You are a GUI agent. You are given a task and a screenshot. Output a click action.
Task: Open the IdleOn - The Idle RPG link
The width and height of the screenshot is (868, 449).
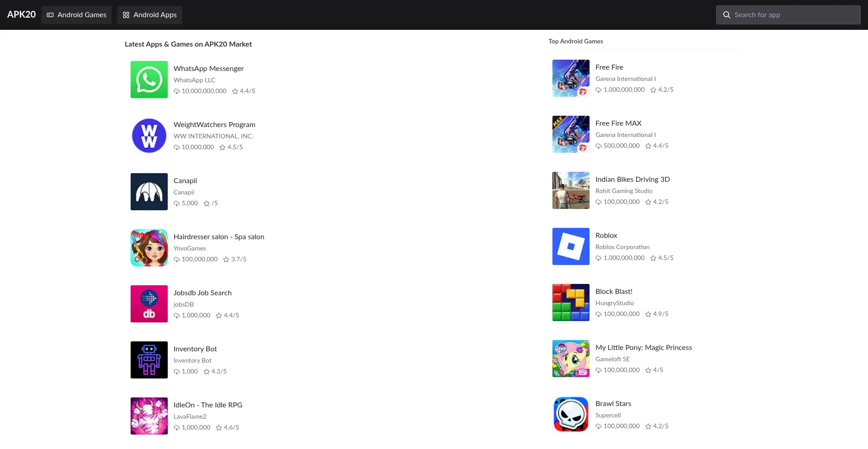tap(208, 405)
